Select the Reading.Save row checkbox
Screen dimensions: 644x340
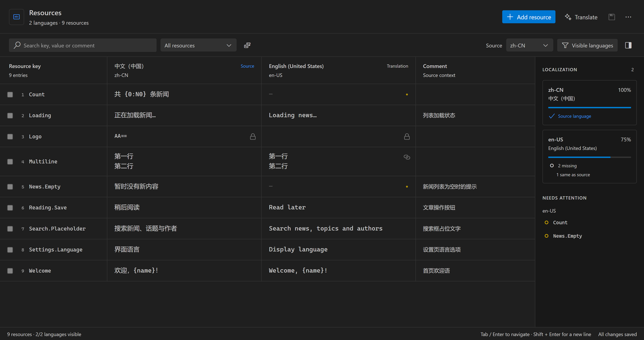click(10, 208)
